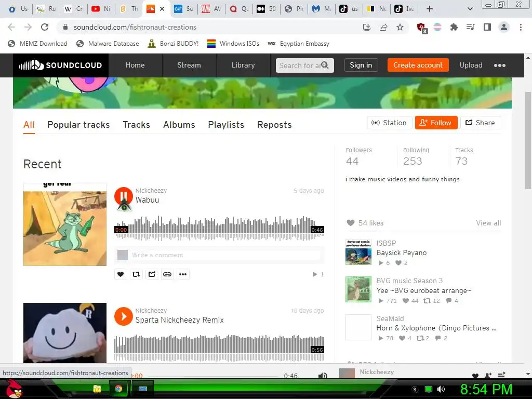Play Sparta Nickcheezy Remix track

point(124,316)
